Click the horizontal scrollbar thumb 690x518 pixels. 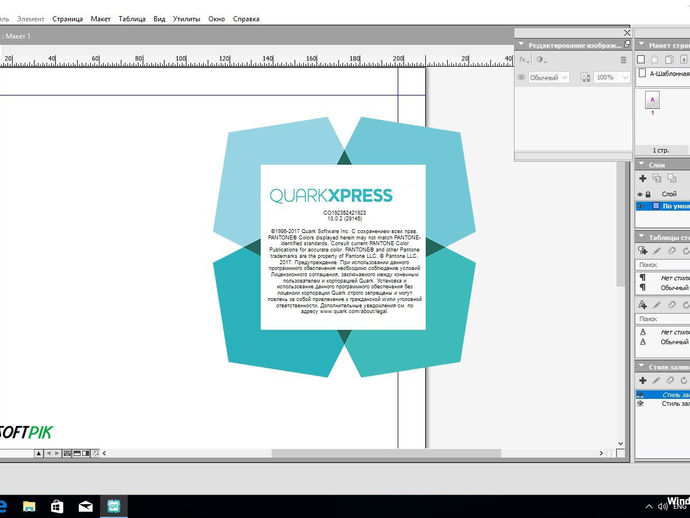coord(386,453)
